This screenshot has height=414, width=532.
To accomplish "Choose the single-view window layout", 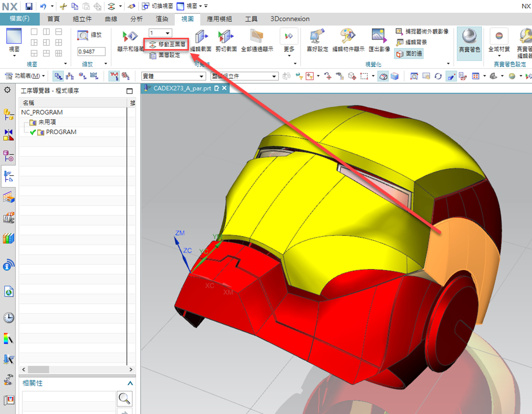I will [34, 32].
